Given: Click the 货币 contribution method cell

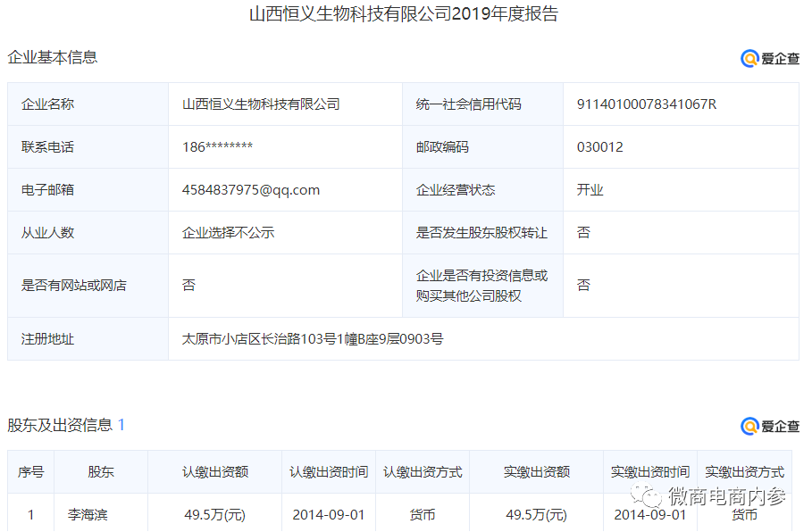Looking at the screenshot, I should [424, 512].
